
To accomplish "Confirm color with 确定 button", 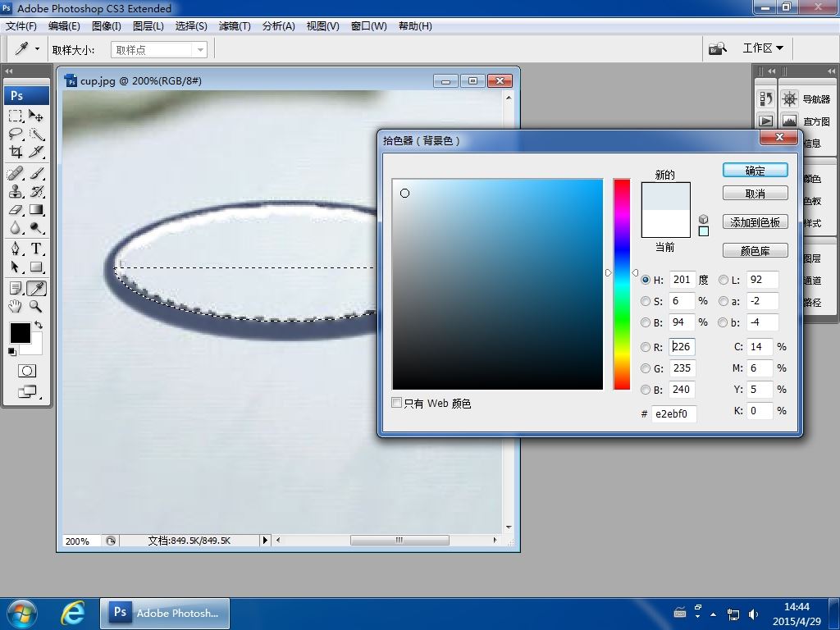I will (756, 171).
